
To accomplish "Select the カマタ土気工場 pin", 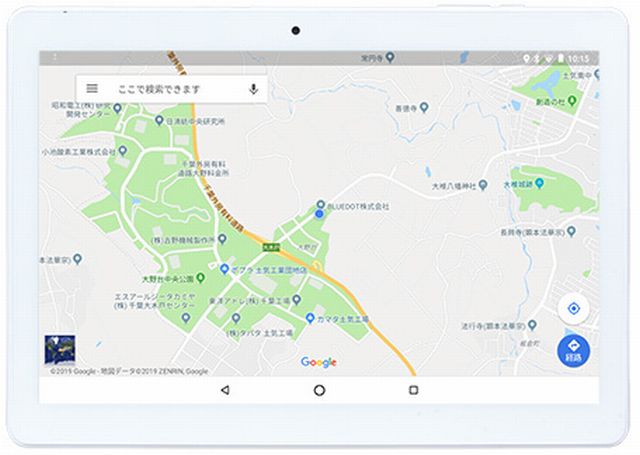I will 310,318.
